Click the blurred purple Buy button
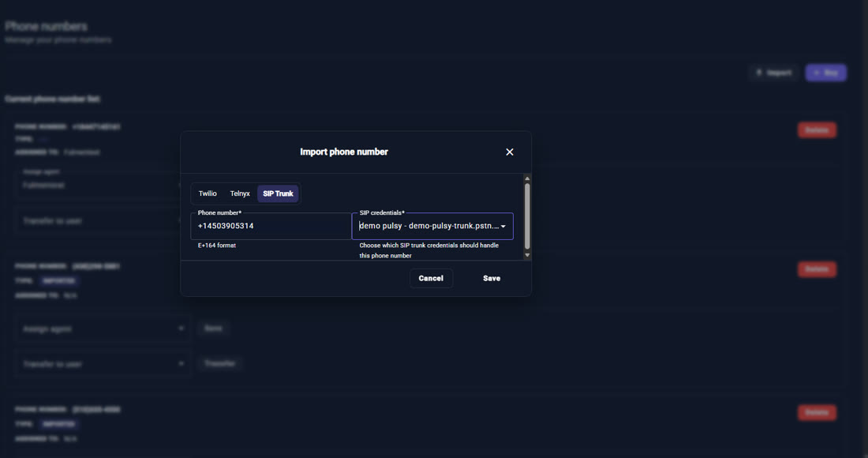The image size is (868, 458). (825, 73)
